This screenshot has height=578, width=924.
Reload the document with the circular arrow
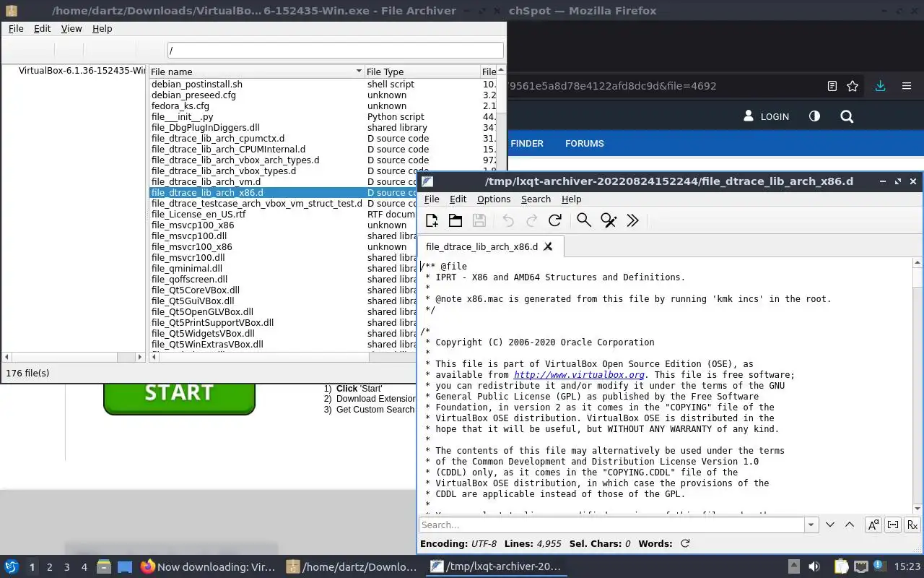(555, 220)
